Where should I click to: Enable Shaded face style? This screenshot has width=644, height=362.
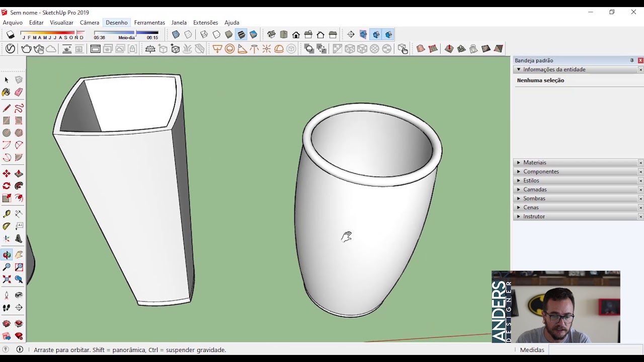click(x=229, y=35)
